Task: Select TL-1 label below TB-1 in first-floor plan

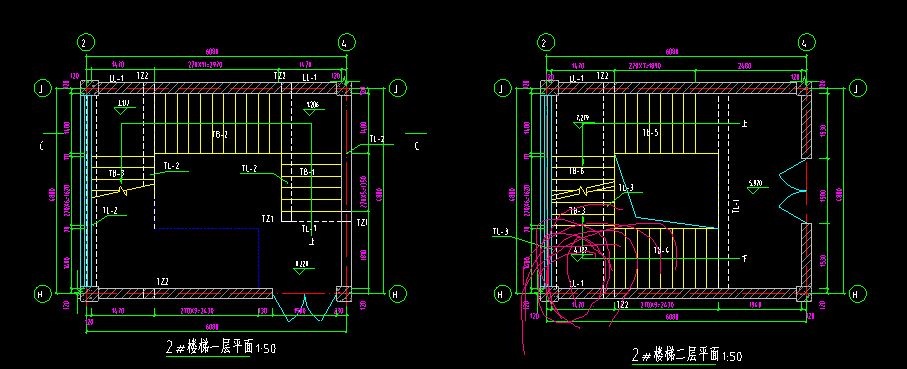Action: pos(309,229)
